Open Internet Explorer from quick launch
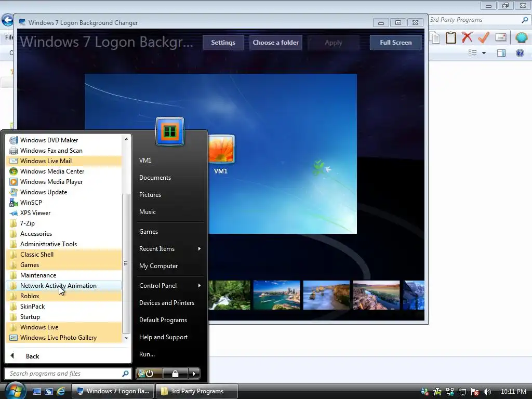This screenshot has height=399, width=532. pos(61,391)
